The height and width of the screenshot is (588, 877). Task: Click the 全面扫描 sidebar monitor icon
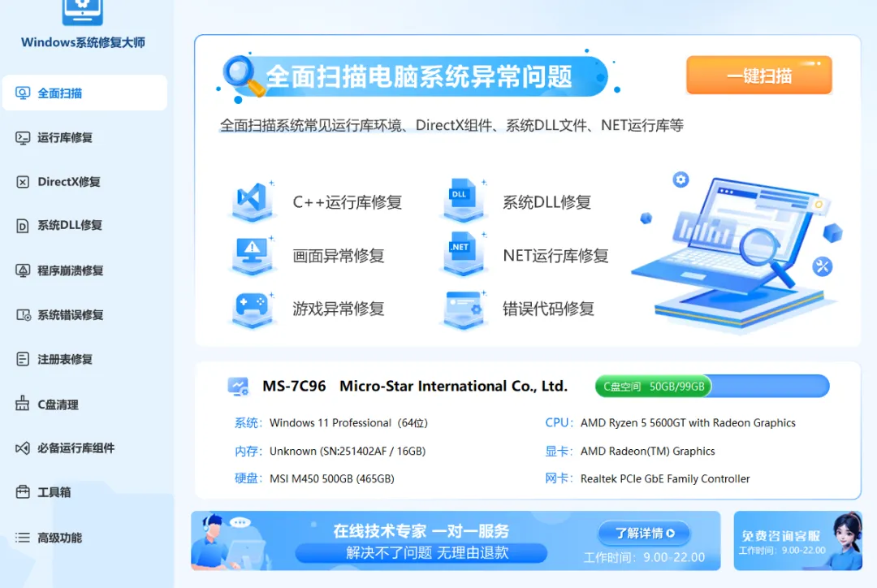[23, 93]
